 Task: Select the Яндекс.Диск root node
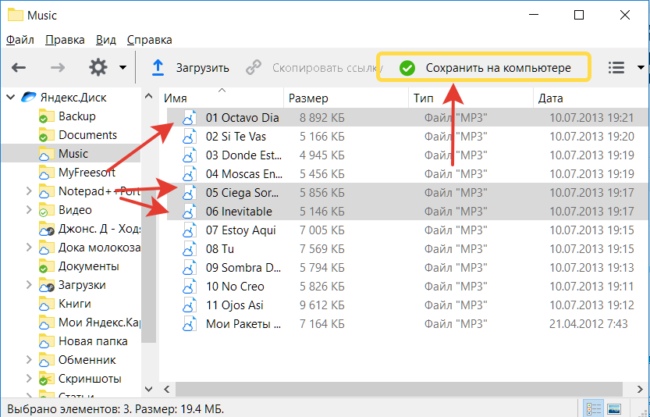(x=73, y=97)
